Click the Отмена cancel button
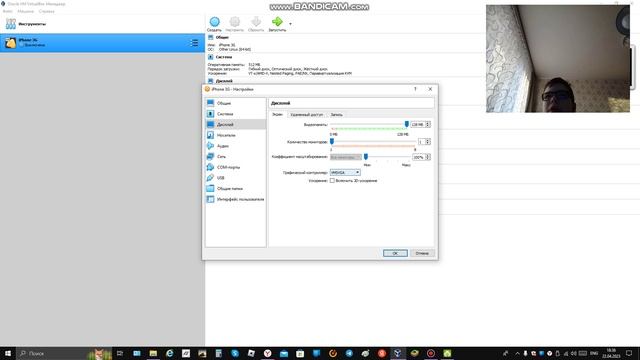Viewport: 640px width, 360px height. 422,253
